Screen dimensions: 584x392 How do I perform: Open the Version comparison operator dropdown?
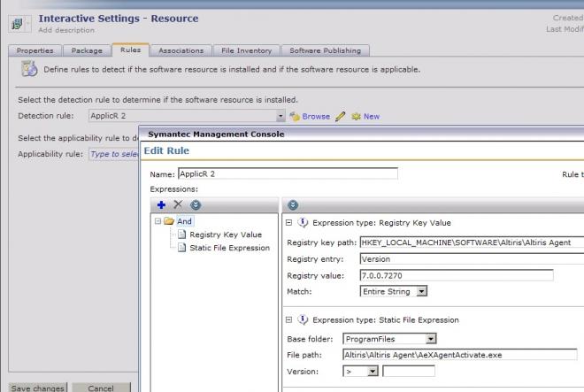[373, 371]
